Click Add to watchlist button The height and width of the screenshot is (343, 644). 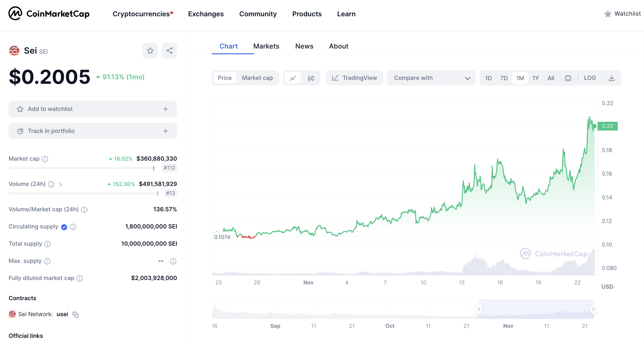93,109
